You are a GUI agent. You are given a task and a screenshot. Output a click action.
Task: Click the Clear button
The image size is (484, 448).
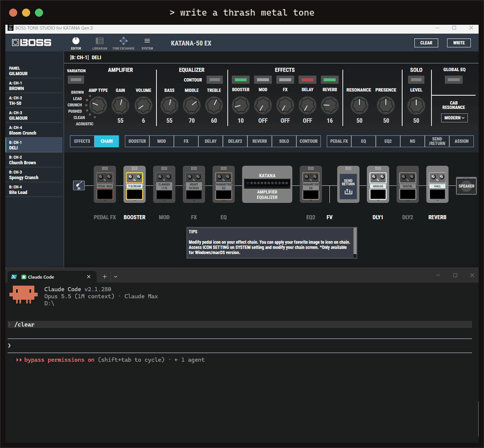click(x=426, y=43)
